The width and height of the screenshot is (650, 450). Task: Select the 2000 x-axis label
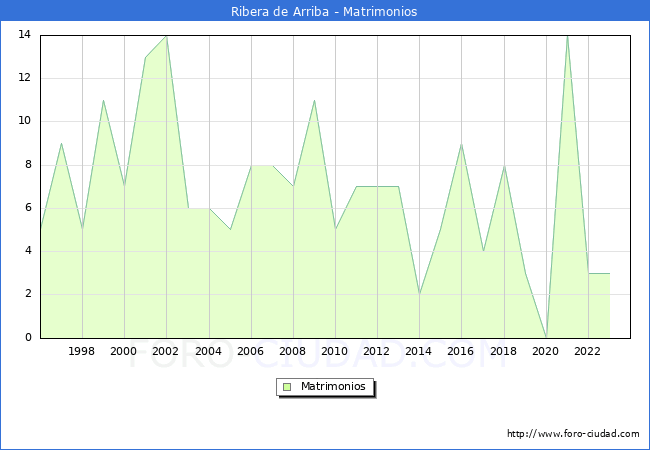pos(123,351)
